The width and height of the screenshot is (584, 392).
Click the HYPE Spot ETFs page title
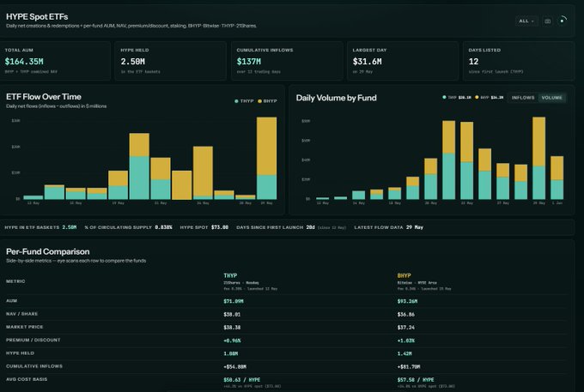click(x=37, y=17)
